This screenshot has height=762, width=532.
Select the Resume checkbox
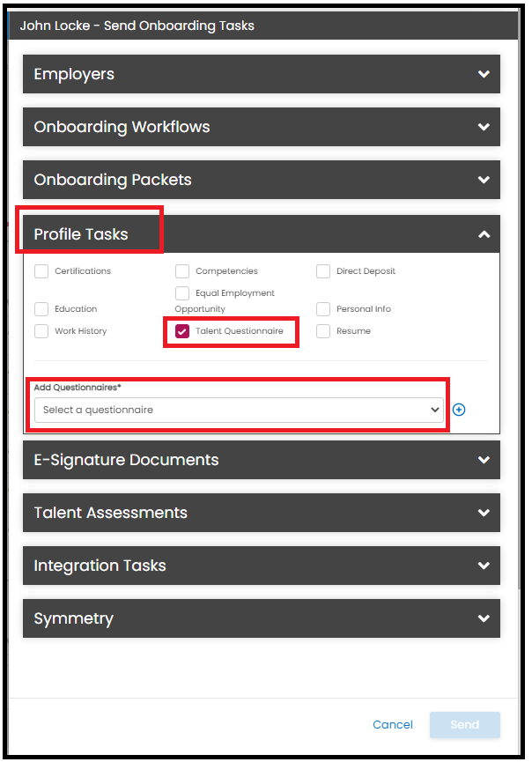(x=323, y=331)
